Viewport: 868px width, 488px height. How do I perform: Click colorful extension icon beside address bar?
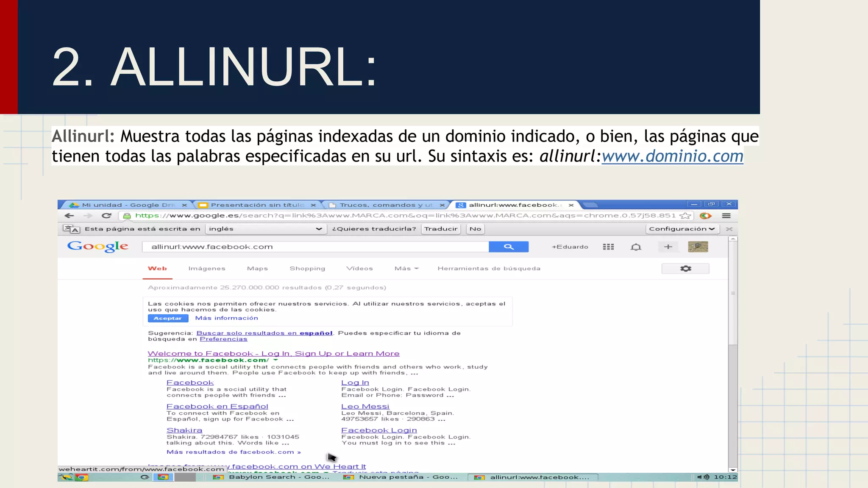(x=706, y=216)
